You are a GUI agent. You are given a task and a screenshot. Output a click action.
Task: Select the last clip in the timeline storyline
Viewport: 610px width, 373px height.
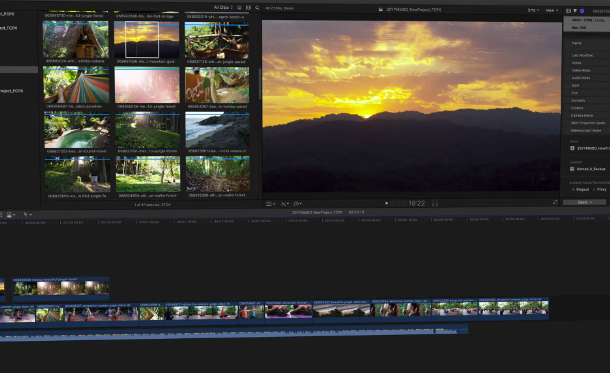coord(514,308)
